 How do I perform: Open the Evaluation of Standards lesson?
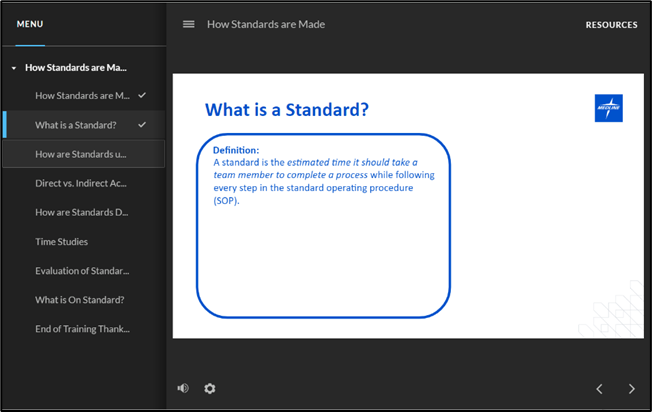tap(81, 270)
